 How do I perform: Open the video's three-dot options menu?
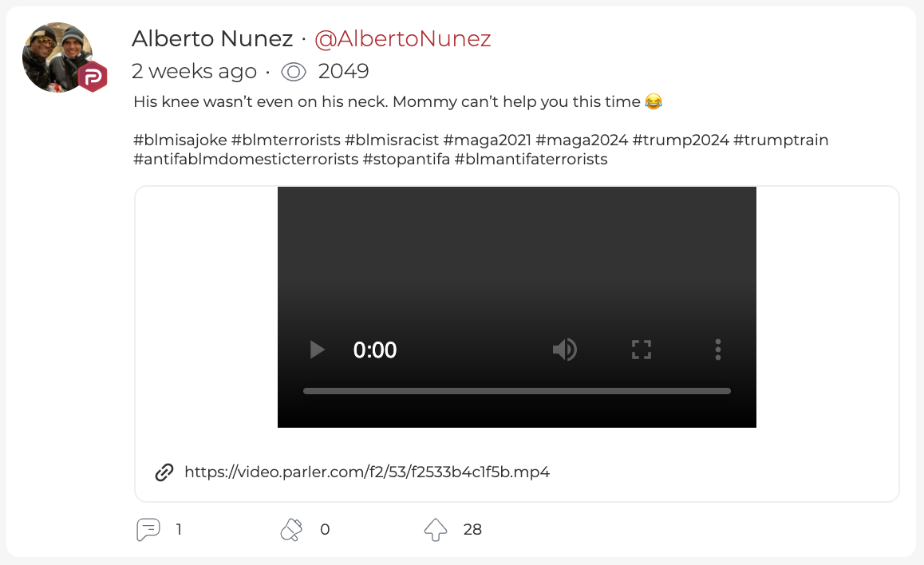tap(718, 350)
